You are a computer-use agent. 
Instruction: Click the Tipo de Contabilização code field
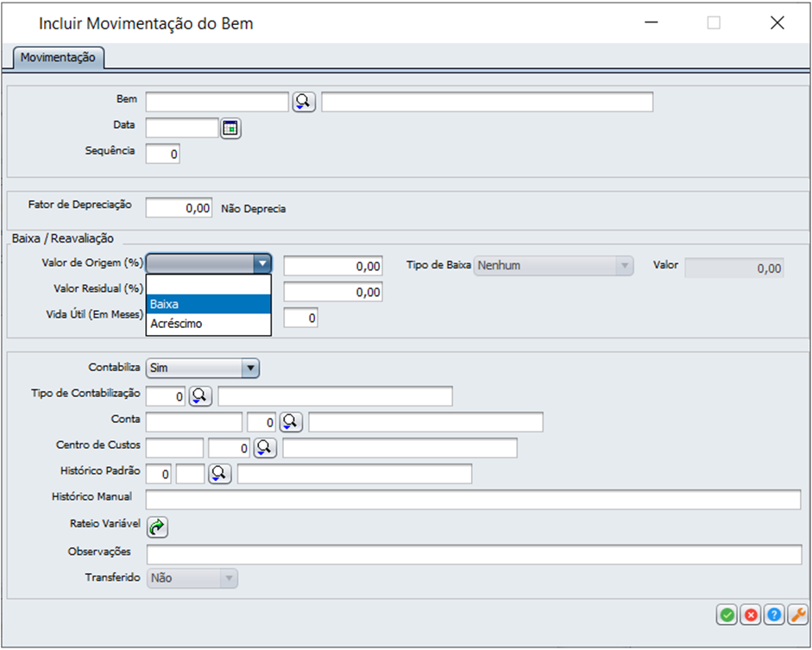point(166,397)
